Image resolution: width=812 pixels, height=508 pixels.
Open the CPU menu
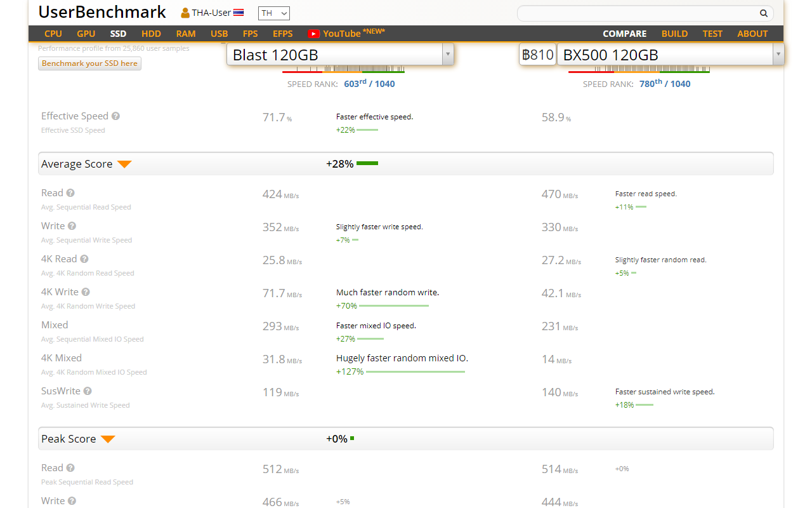point(53,34)
